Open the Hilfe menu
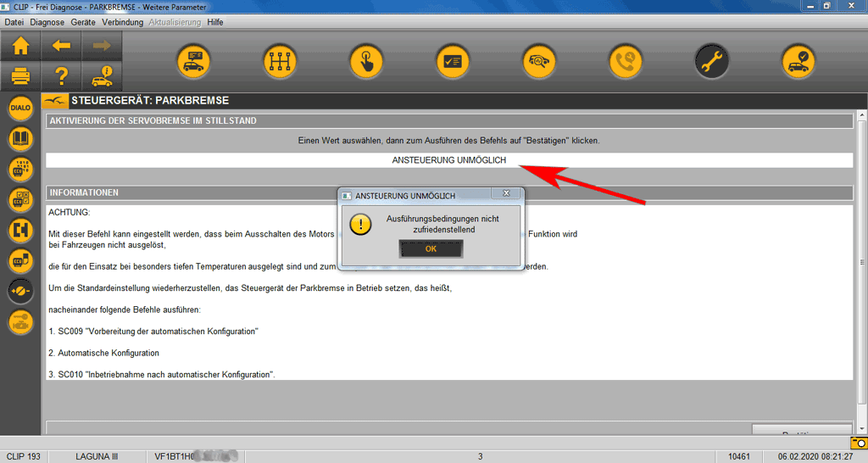This screenshot has height=463, width=868. (215, 22)
